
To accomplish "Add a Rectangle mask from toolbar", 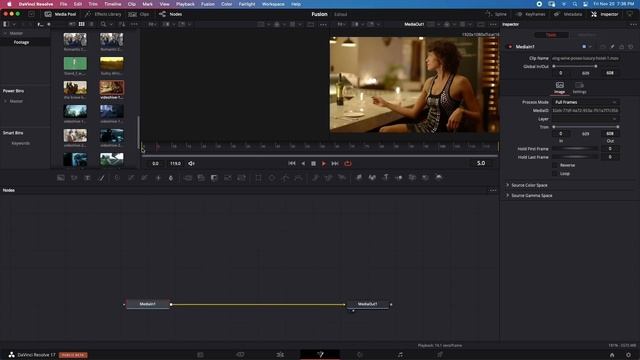I will click(x=258, y=178).
